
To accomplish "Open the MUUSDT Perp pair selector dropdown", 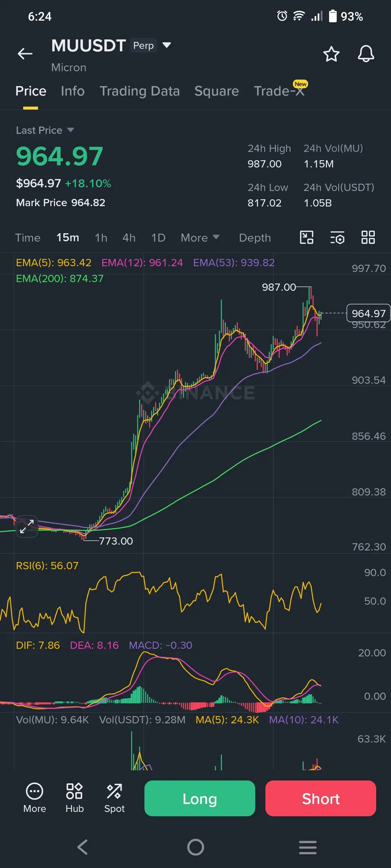I will 167,45.
